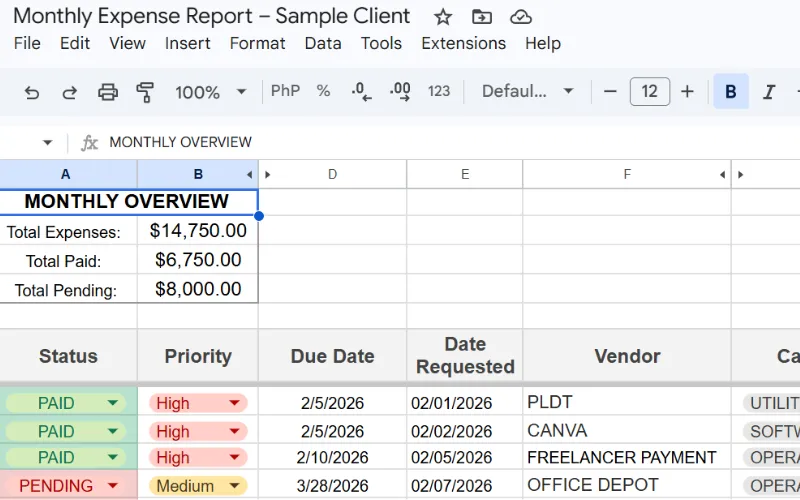The height and width of the screenshot is (500, 800).
Task: Select the $8,000.00 total pending cell
Action: click(x=198, y=289)
